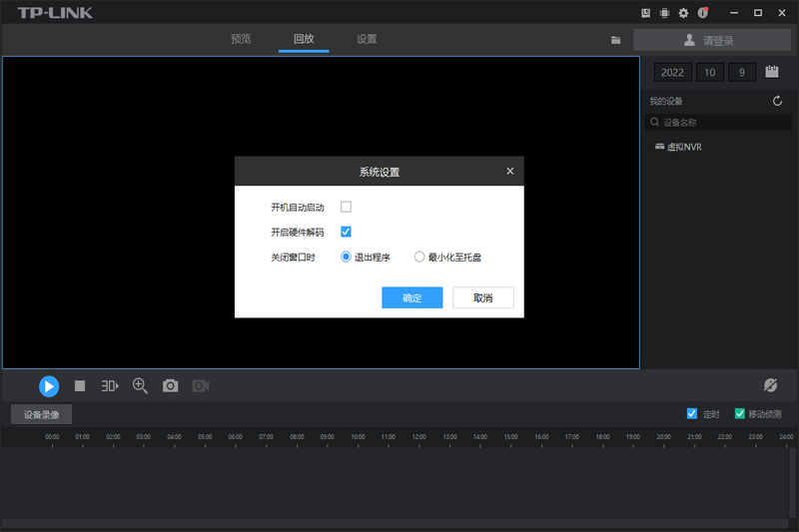Select the 最小化至托盘 radio option
This screenshot has height=532, width=799.
point(419,257)
